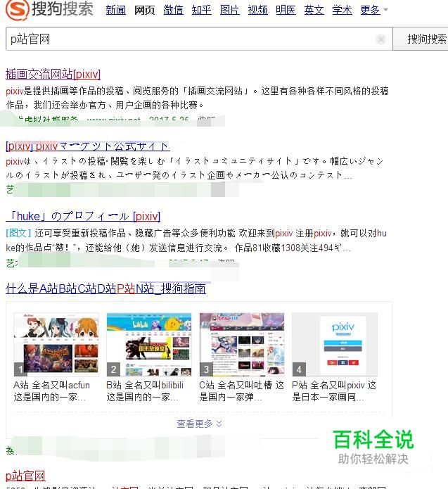Viewport: 448px width, 489px height.
Task: Select the 网页 tab
Action: 144,10
